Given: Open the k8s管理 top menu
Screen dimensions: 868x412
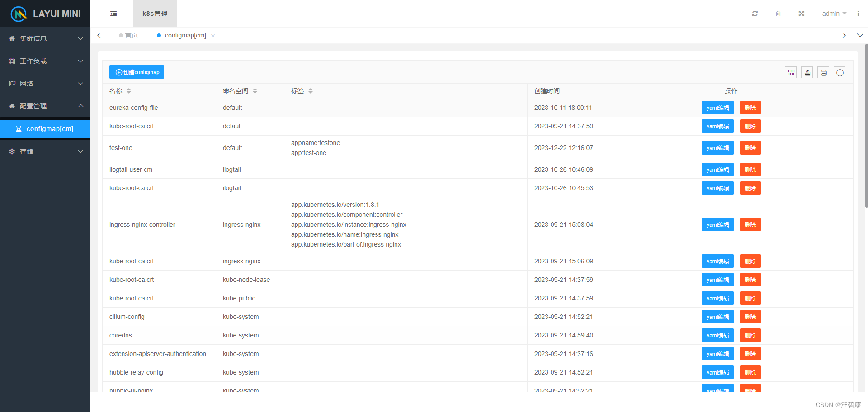Looking at the screenshot, I should coord(155,14).
